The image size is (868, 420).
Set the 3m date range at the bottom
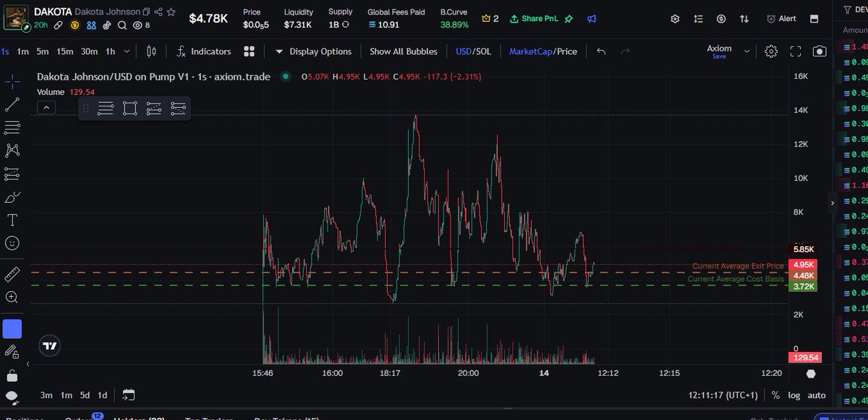point(46,395)
